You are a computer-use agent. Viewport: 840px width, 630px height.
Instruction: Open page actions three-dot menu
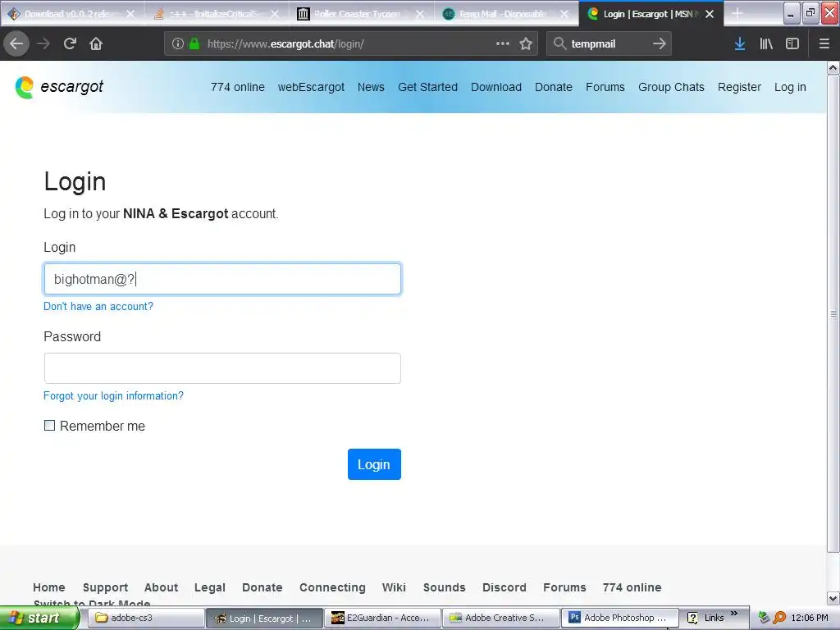(503, 43)
